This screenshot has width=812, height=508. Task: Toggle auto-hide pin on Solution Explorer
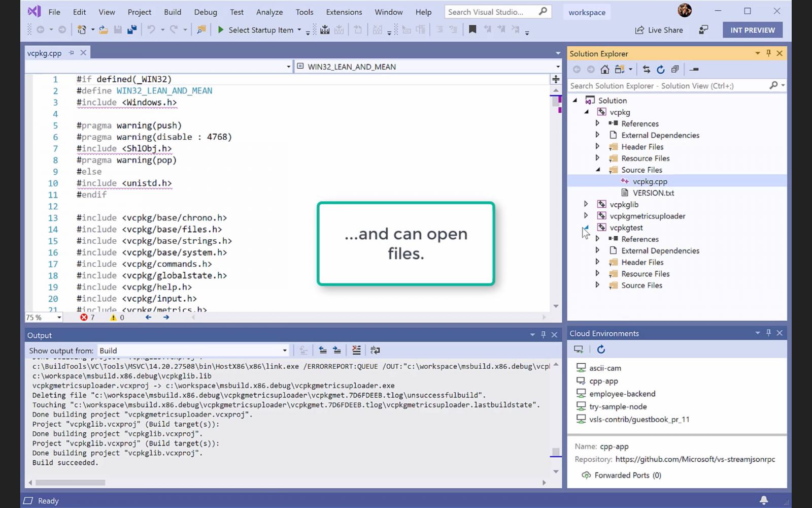[768, 53]
